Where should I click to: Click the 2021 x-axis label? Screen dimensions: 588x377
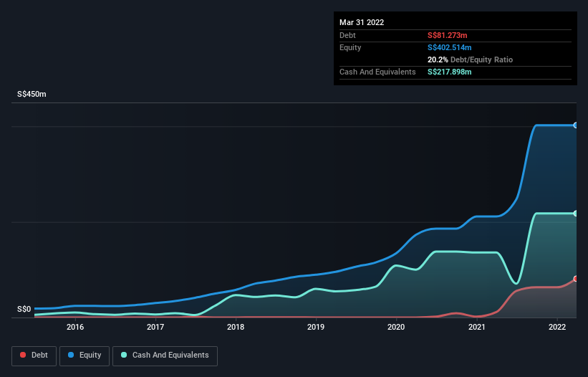click(x=476, y=327)
